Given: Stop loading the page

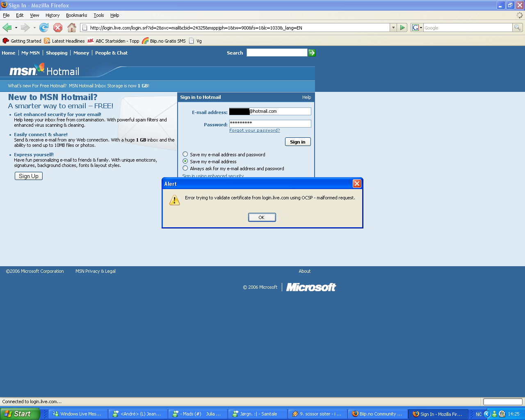Looking at the screenshot, I should point(58,27).
